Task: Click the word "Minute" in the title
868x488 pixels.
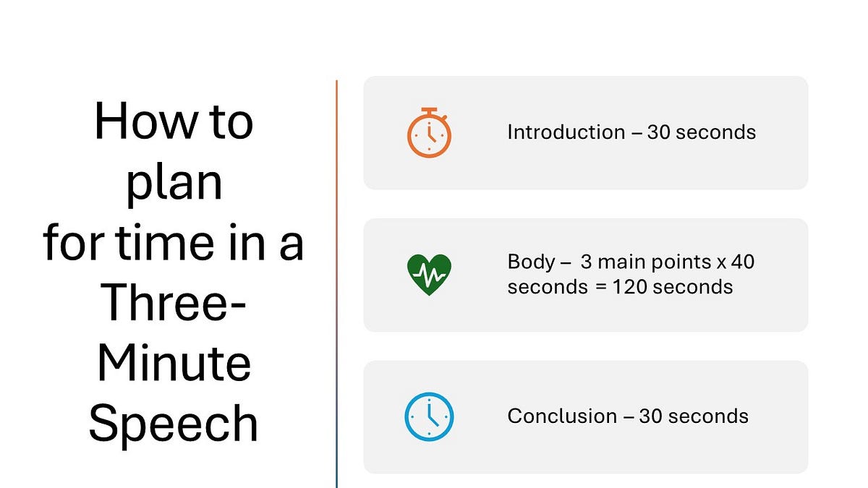Action: pos(174,363)
